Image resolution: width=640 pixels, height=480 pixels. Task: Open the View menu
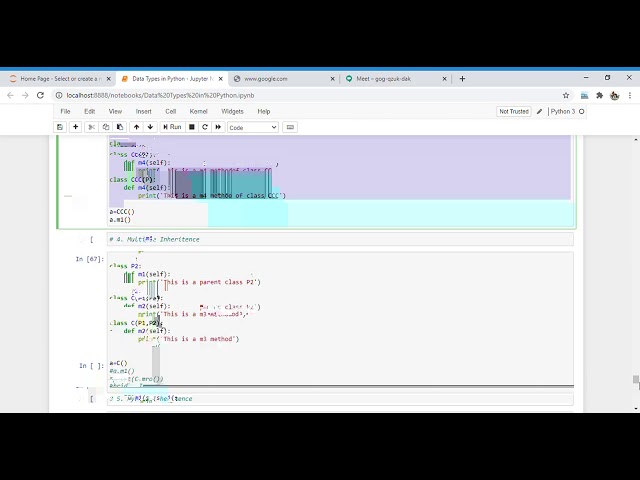115,111
